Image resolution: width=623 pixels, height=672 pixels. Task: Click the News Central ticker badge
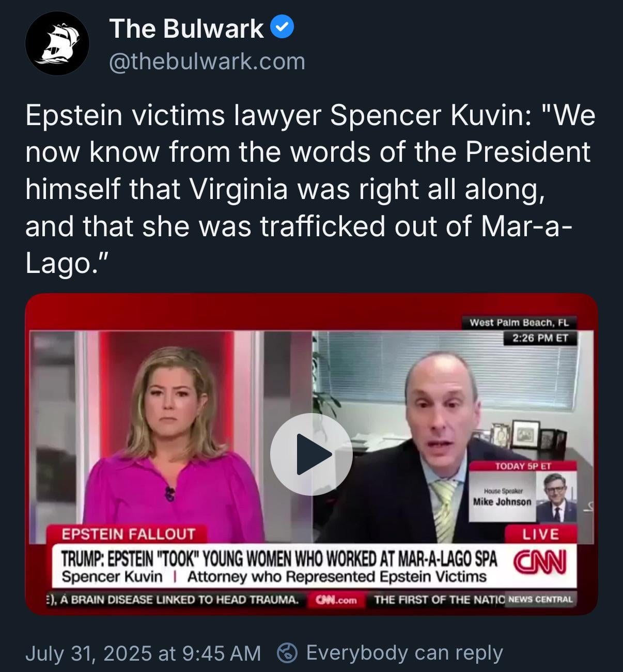pos(540,600)
